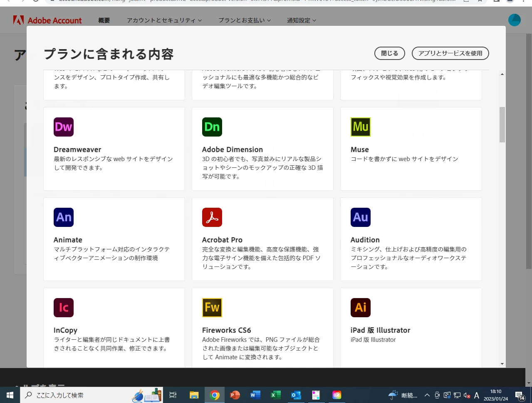Screen dimensions: 532x403
Task: Click the iPad 版 Illustrator title
Action: [x=381, y=330]
